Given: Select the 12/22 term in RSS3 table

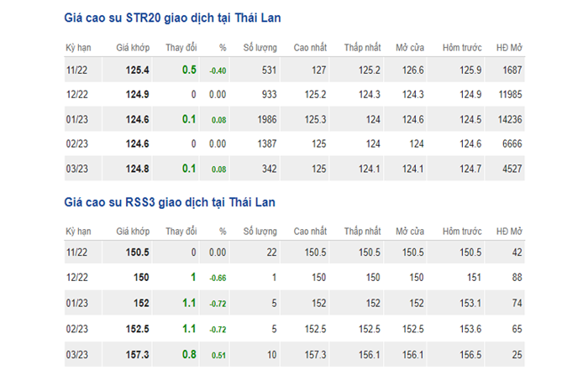Looking at the screenshot, I should point(76,278).
